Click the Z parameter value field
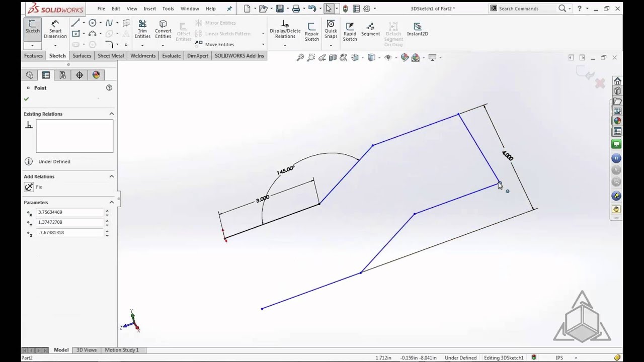This screenshot has width=644, height=362. pyautogui.click(x=70, y=233)
